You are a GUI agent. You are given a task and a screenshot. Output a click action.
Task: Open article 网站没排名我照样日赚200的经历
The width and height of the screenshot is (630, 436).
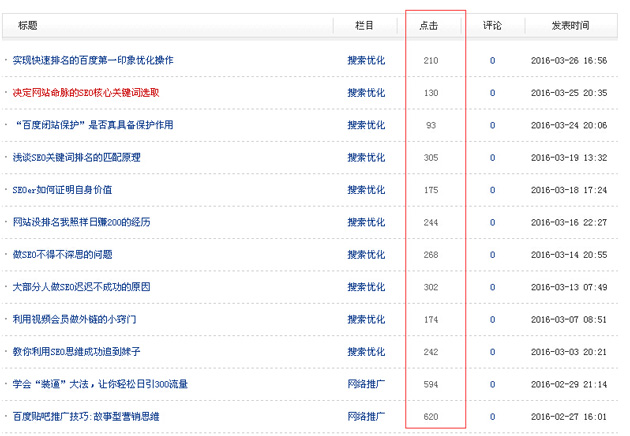coord(81,222)
